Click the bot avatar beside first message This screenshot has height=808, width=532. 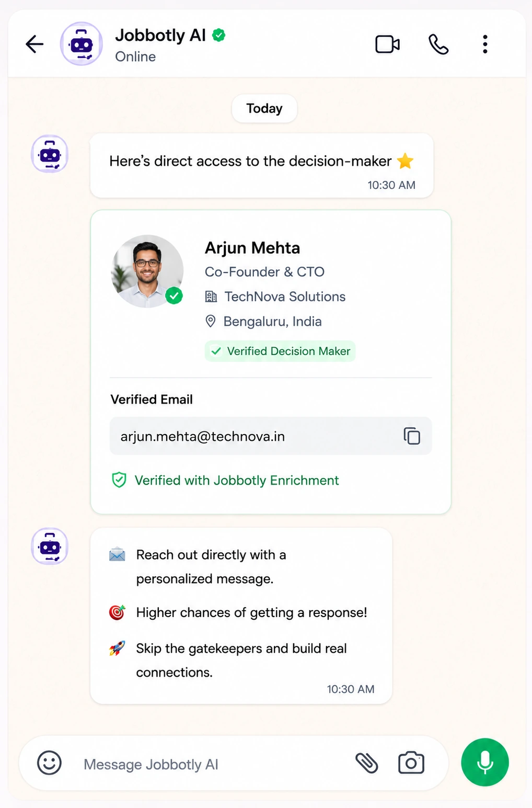point(50,154)
